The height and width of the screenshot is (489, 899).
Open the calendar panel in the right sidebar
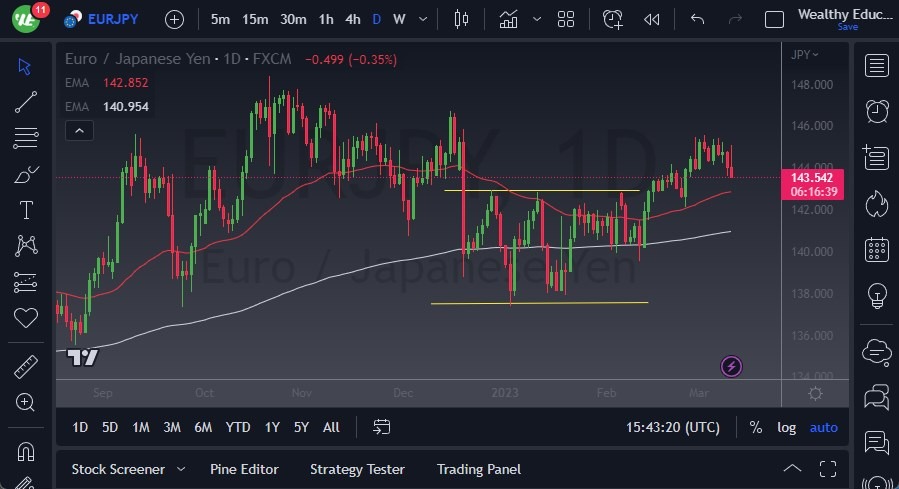pos(877,249)
